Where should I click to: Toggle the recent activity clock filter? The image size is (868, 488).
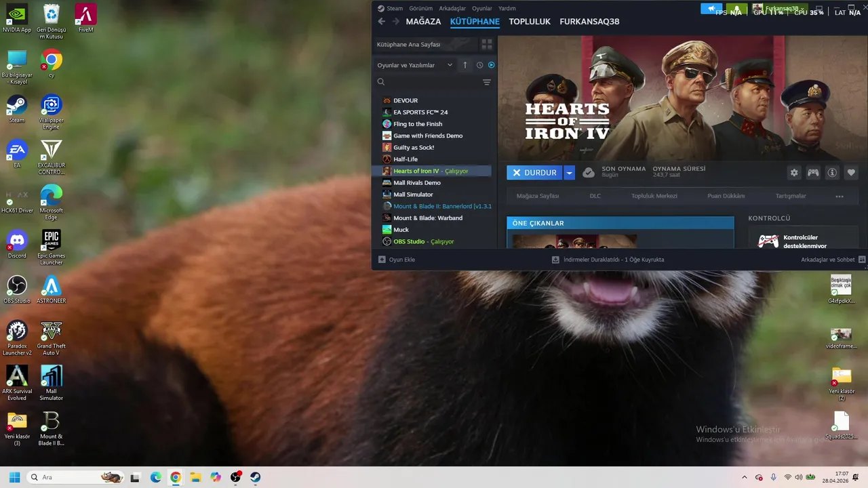[479, 65]
